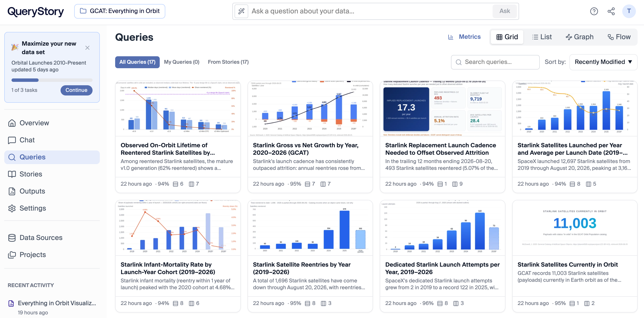The width and height of the screenshot is (644, 318).
Task: Click the party popper icon in onboarding card
Action: tap(15, 47)
